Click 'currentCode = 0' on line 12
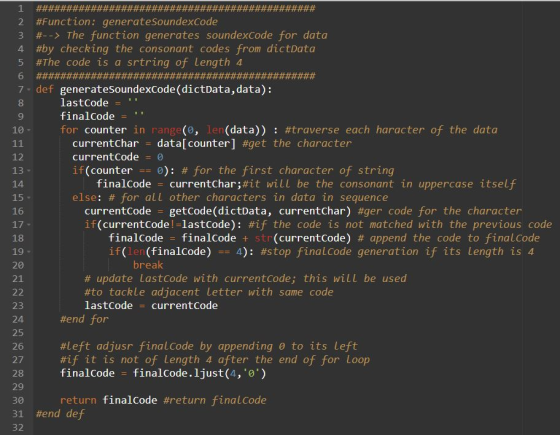The width and height of the screenshot is (560, 435). pyautogui.click(x=118, y=157)
